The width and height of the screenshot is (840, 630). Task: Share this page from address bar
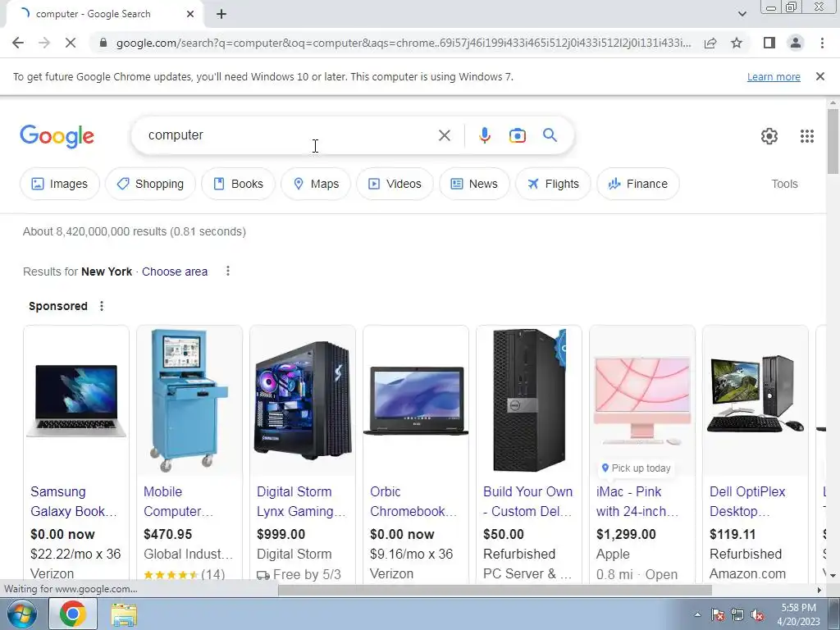(710, 43)
